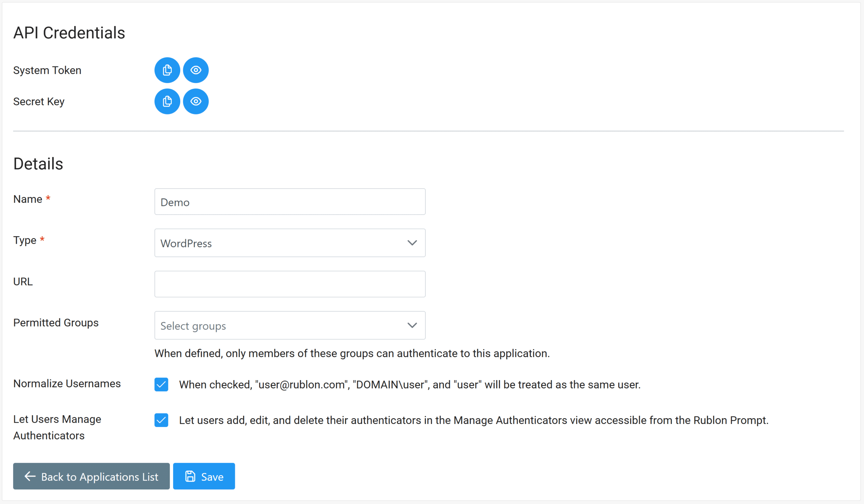Disable Let Users Manage Authenticators checkbox
This screenshot has width=864, height=504.
click(x=161, y=420)
